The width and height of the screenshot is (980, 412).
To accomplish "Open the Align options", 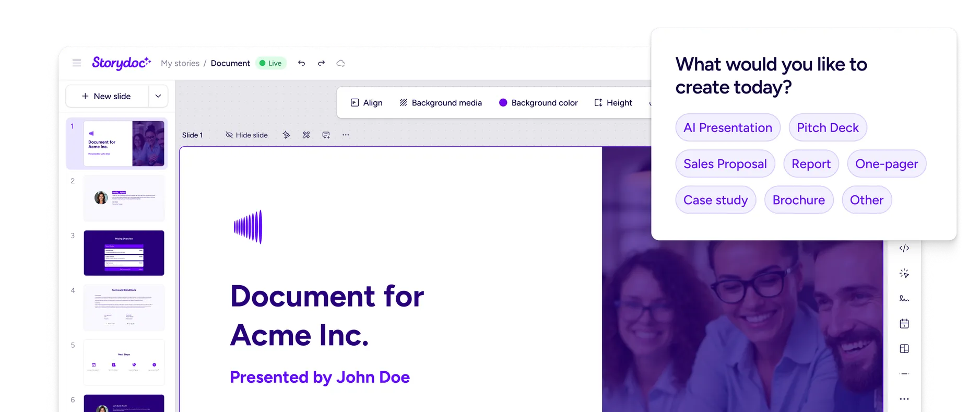I will (x=367, y=103).
